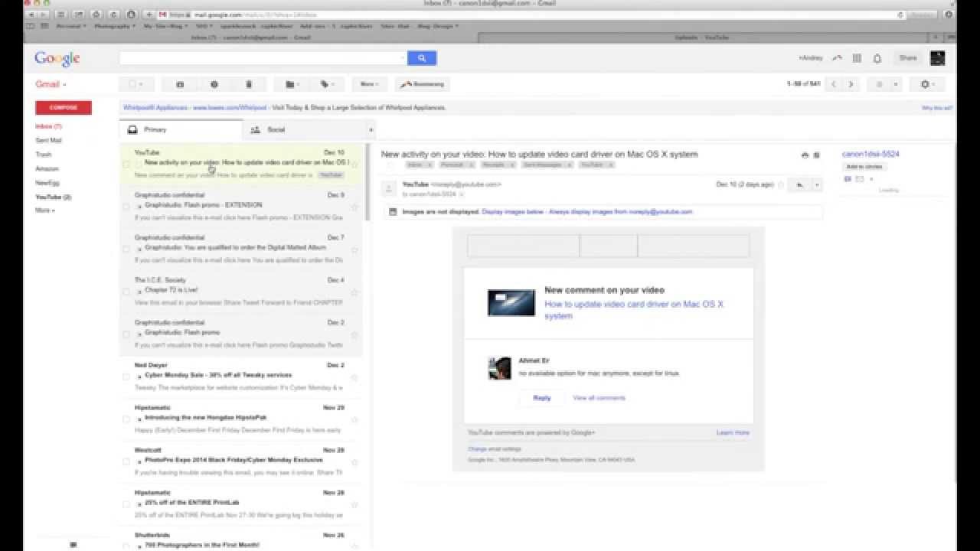980x551 pixels.
Task: Click the Reply button under comment
Action: click(x=542, y=398)
